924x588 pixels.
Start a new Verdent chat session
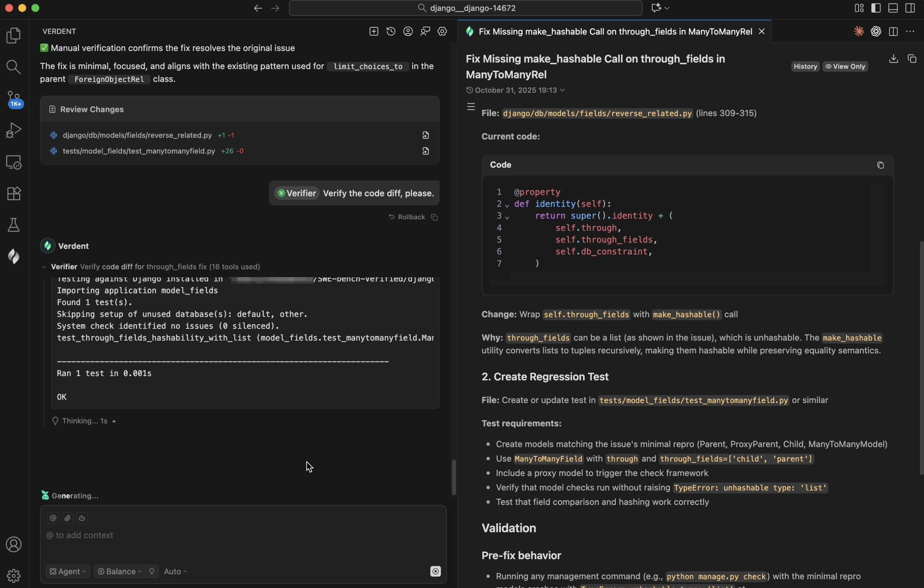coord(373,31)
